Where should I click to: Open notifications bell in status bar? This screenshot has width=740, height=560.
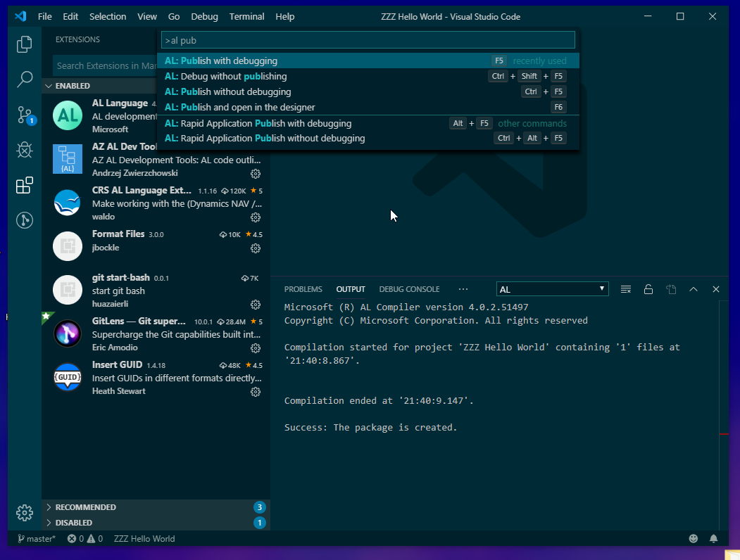click(x=713, y=538)
